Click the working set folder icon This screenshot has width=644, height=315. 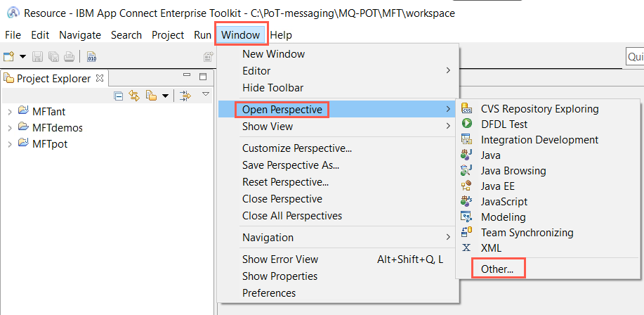(152, 96)
